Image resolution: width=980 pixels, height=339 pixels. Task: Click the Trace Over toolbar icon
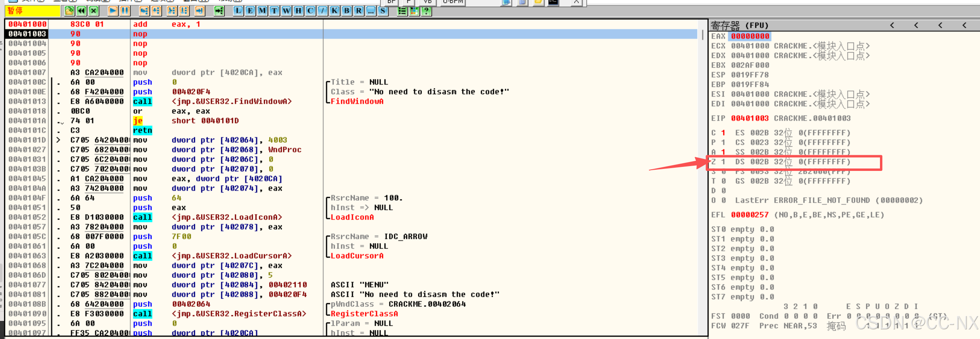184,11
